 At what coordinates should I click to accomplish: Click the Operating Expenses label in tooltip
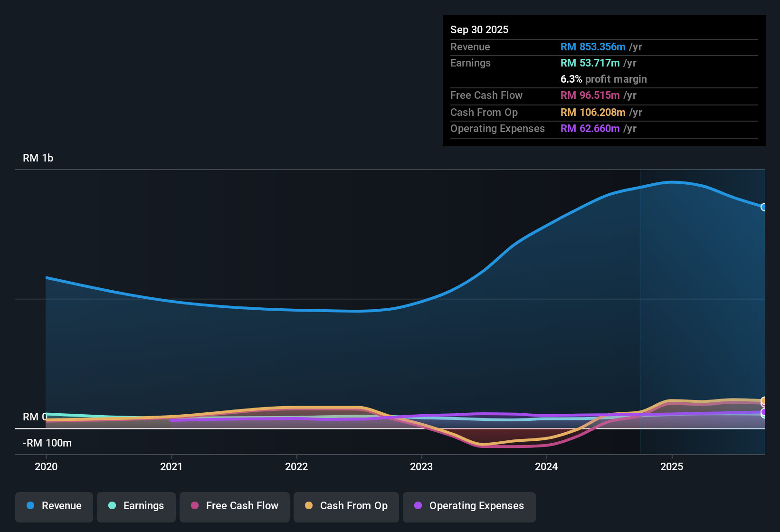[x=497, y=129]
